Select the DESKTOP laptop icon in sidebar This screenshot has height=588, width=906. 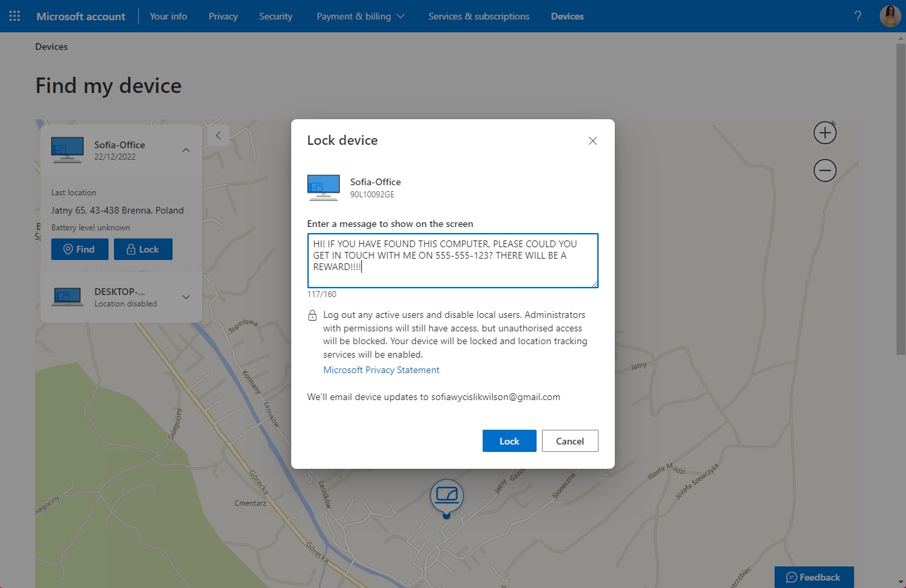coord(67,297)
